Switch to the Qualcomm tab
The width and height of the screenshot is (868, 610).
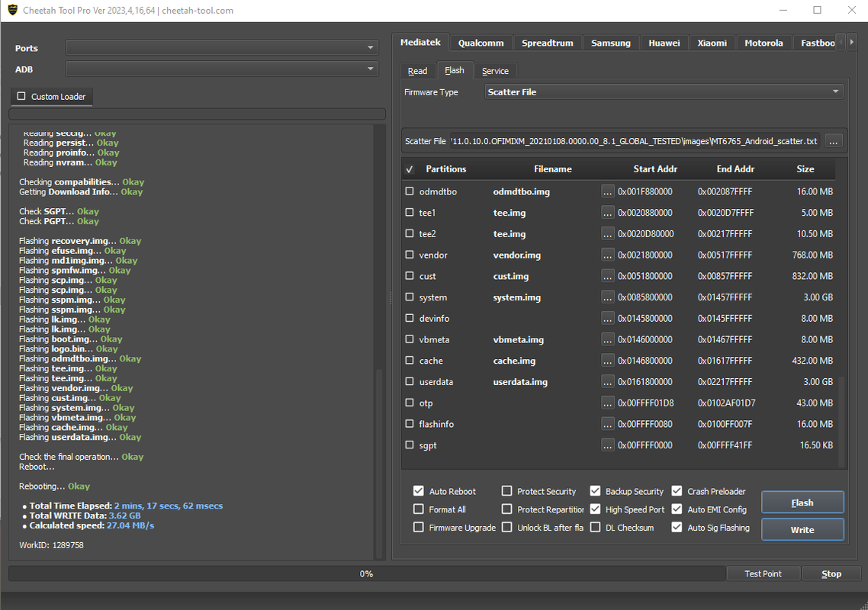(x=481, y=43)
